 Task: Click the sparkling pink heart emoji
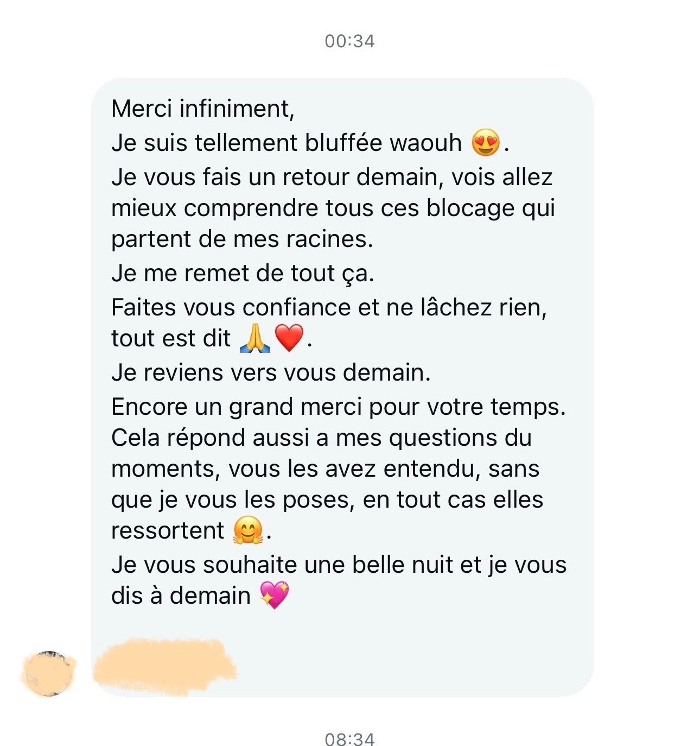point(275,595)
